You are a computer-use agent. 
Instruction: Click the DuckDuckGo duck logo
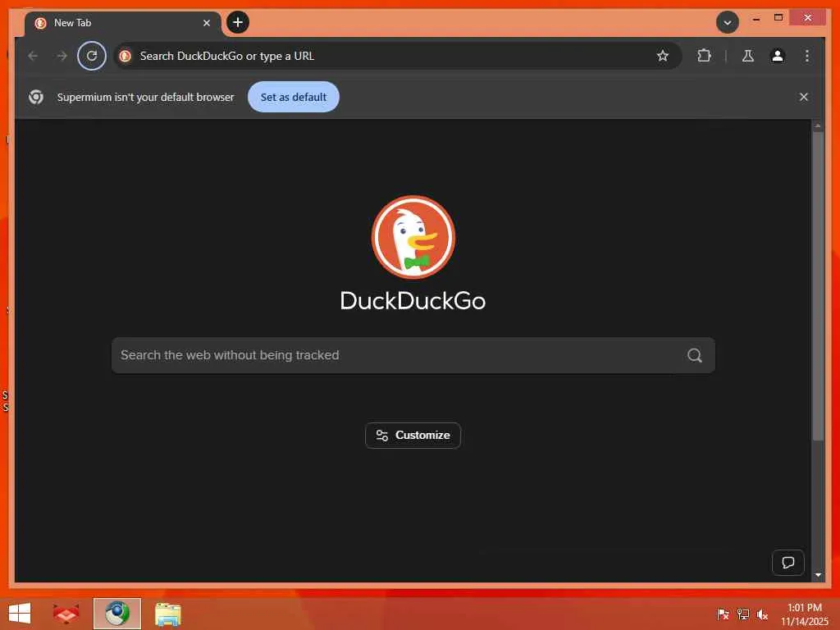(413, 237)
